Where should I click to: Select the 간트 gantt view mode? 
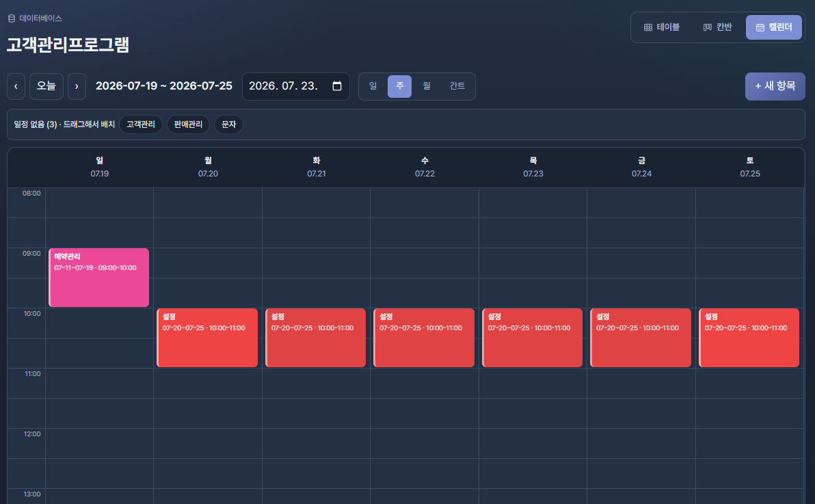457,86
